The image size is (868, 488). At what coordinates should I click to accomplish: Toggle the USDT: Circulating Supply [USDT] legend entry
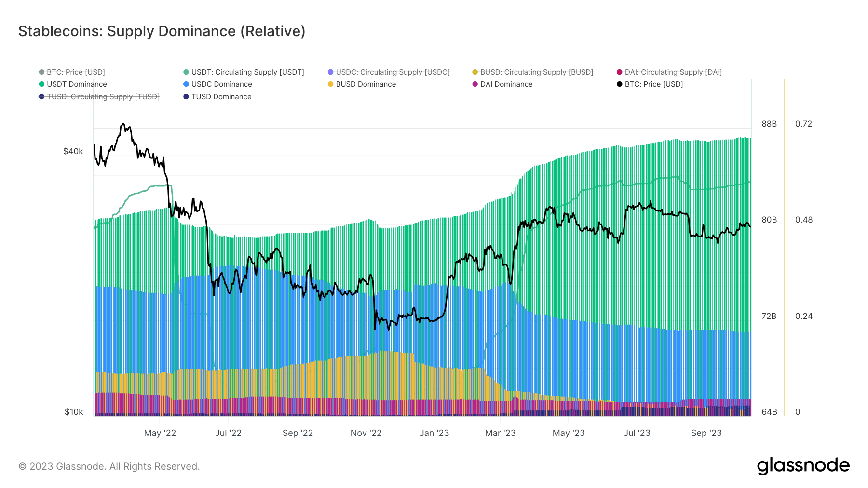(x=244, y=72)
